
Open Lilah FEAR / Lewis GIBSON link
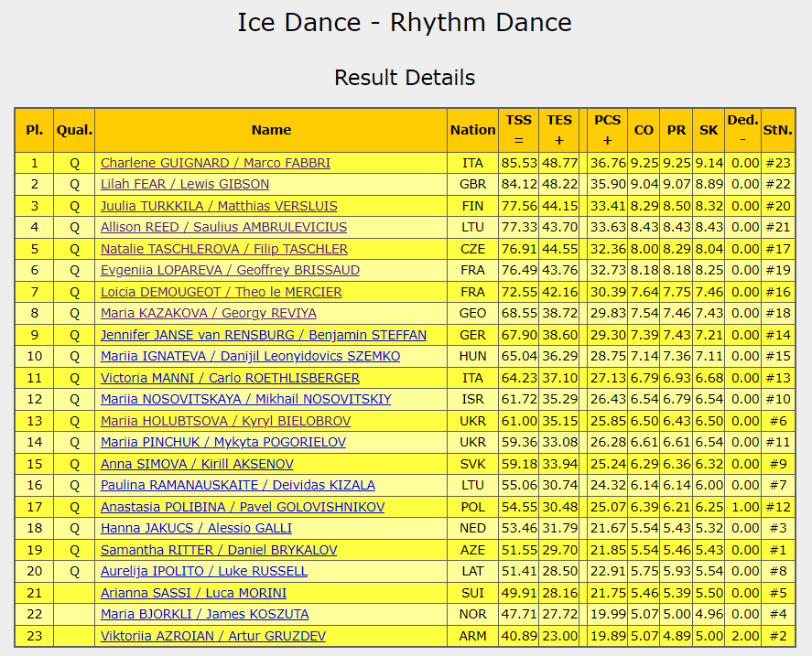pyautogui.click(x=185, y=184)
